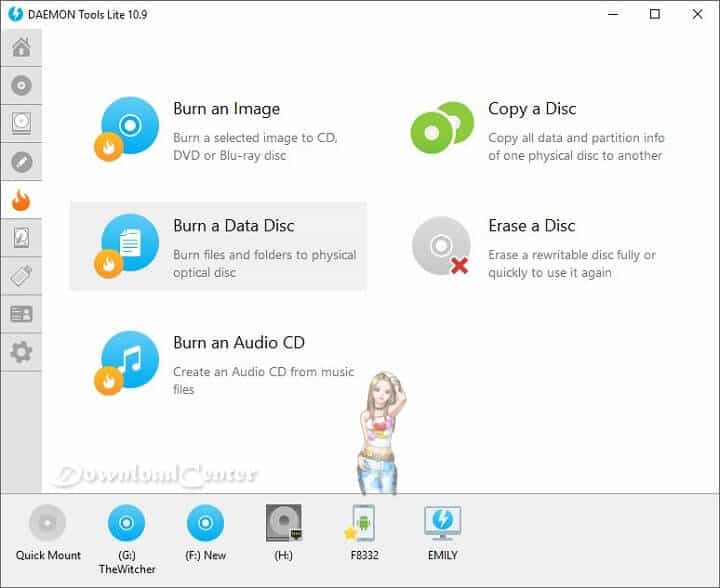Viewport: 720px width, 588px height.
Task: Click the Burn an Image disc icon
Action: (127, 129)
